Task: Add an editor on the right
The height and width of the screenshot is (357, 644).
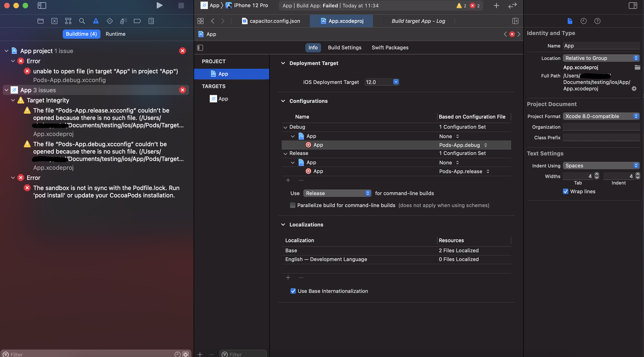Action: [515, 21]
